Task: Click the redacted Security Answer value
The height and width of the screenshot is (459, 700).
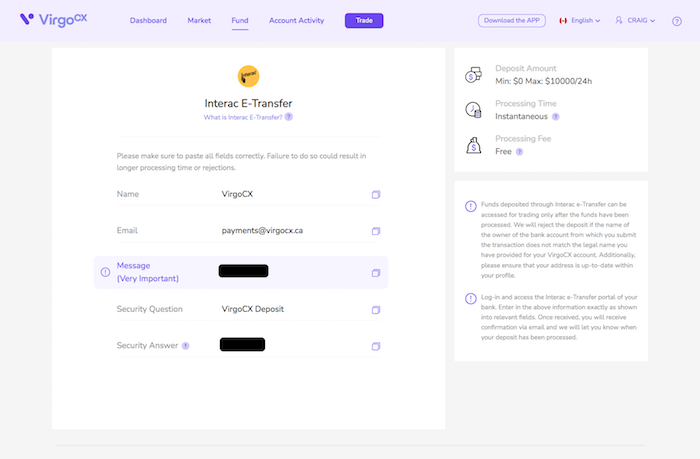Action: [x=242, y=345]
